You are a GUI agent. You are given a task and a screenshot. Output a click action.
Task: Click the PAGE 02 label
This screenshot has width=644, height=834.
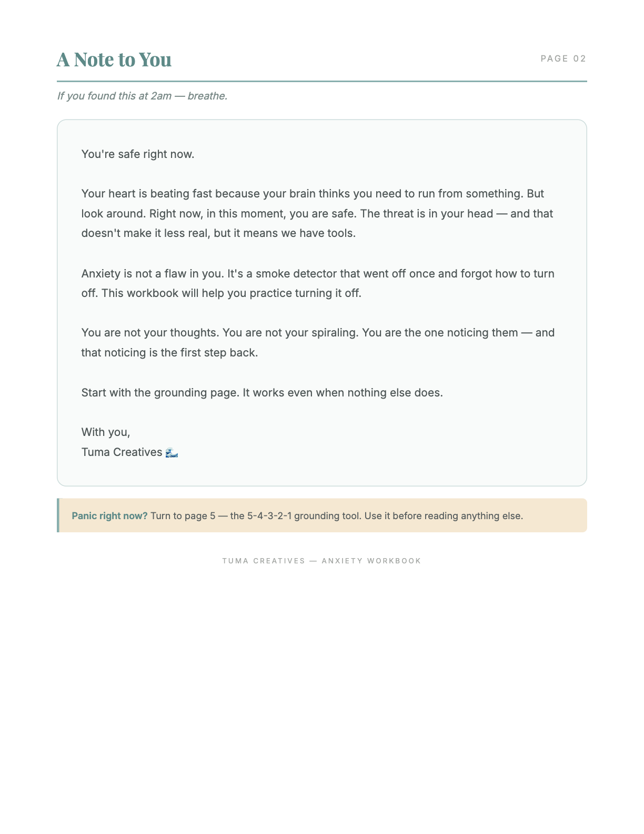point(563,58)
